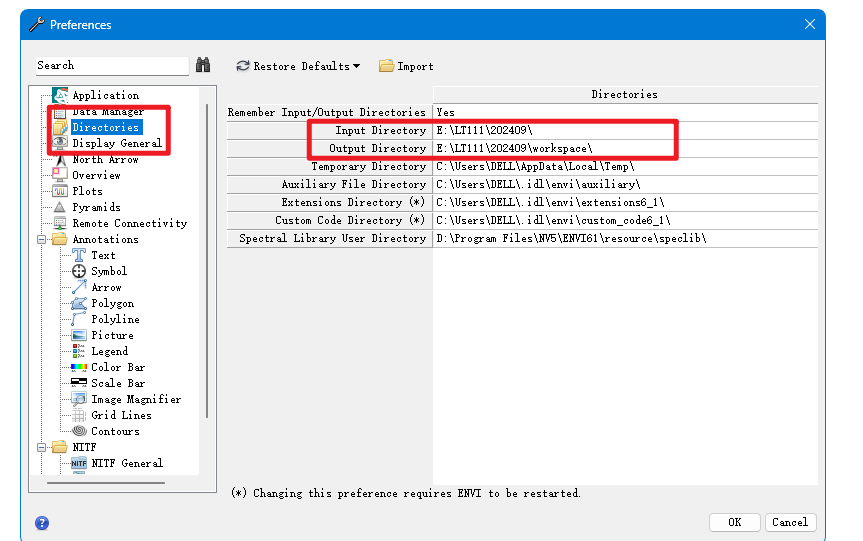Screen dimensions: 863x541
Task: Collapse the Annotations tree node
Action: tap(41, 239)
